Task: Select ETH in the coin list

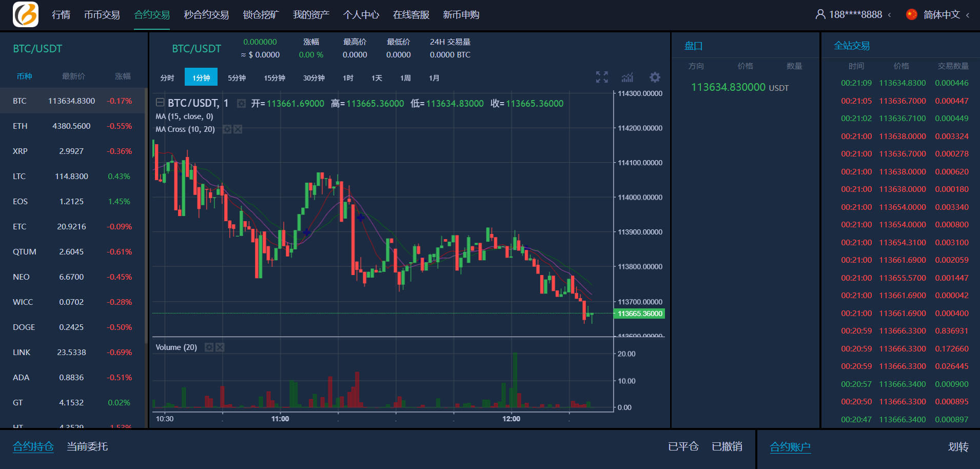Action: (72, 126)
